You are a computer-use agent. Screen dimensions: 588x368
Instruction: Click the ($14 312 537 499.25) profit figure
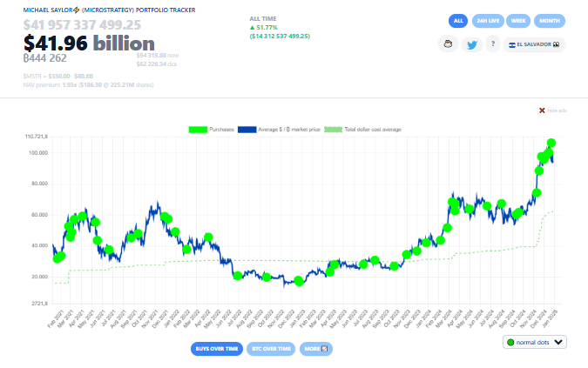(280, 37)
